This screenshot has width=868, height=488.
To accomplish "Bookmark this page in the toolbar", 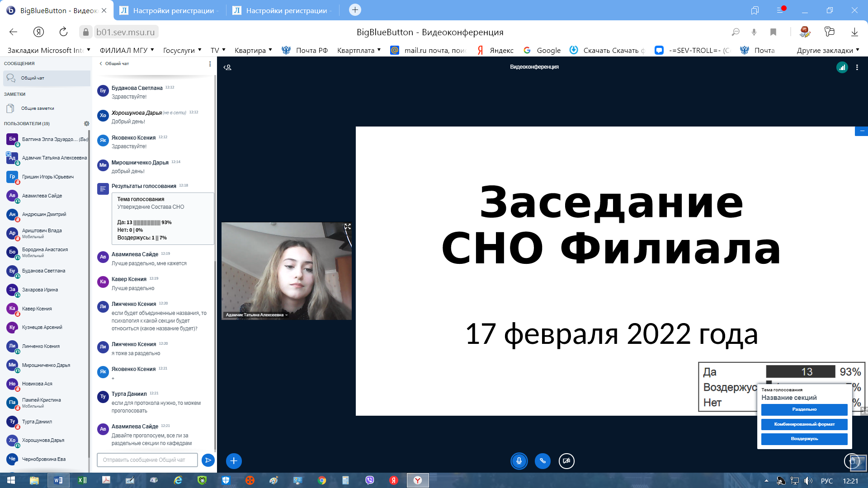I will (x=773, y=32).
